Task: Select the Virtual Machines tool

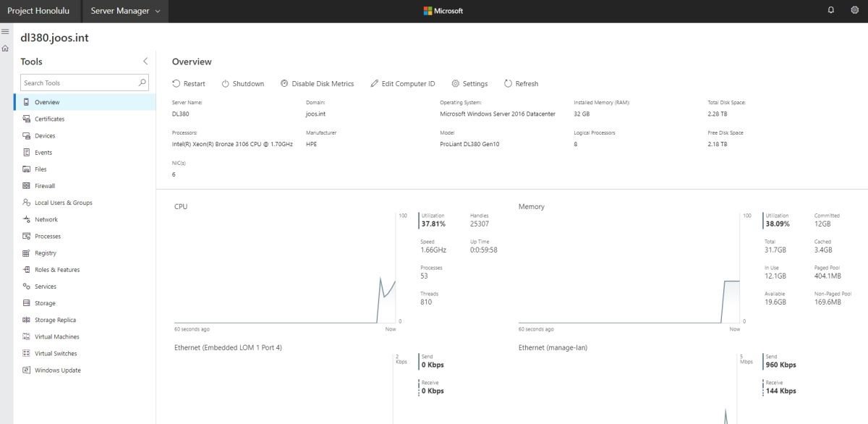Action: tap(55, 336)
